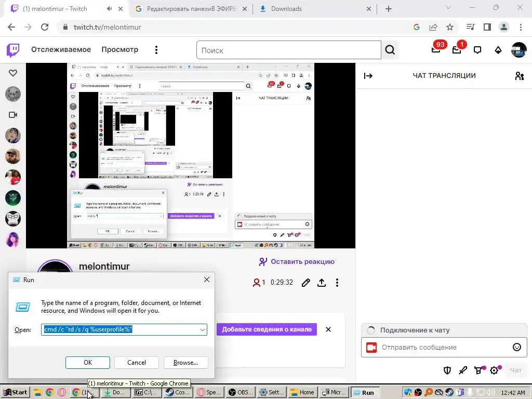Click the shield moderation icon under chat

[447, 370]
